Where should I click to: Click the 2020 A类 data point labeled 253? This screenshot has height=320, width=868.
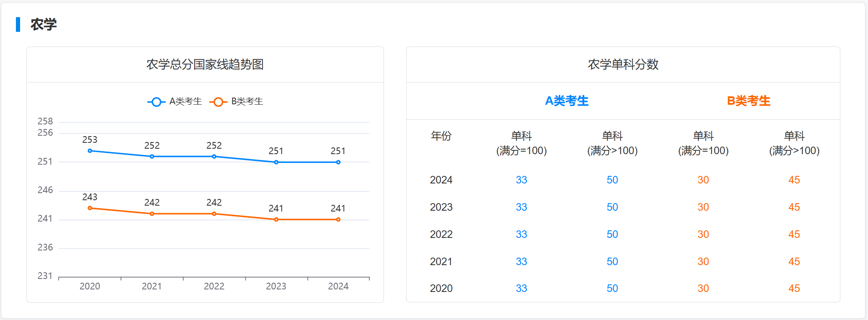(90, 151)
